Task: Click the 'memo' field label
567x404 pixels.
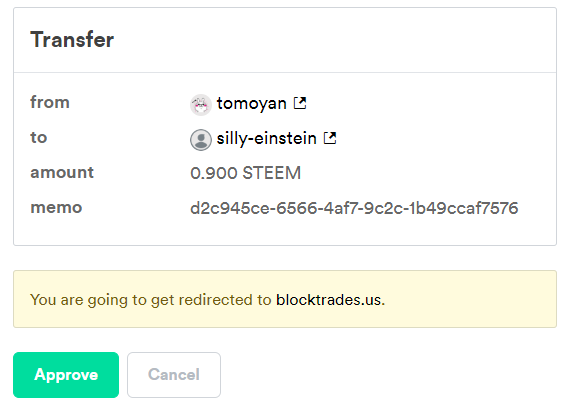Action: [x=56, y=208]
